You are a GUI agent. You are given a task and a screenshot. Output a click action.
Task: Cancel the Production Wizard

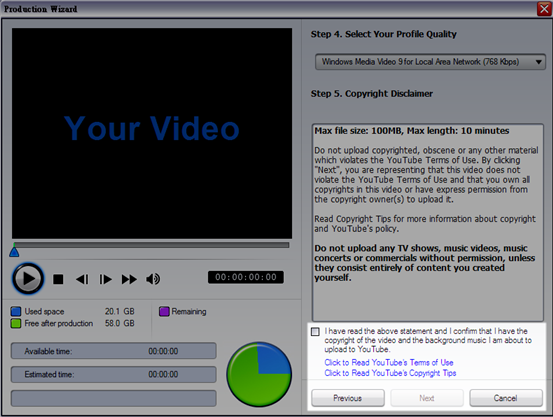click(506, 398)
